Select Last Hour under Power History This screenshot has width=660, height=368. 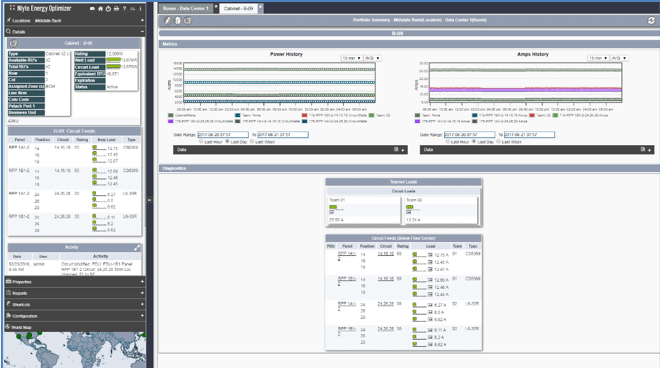[201, 141]
